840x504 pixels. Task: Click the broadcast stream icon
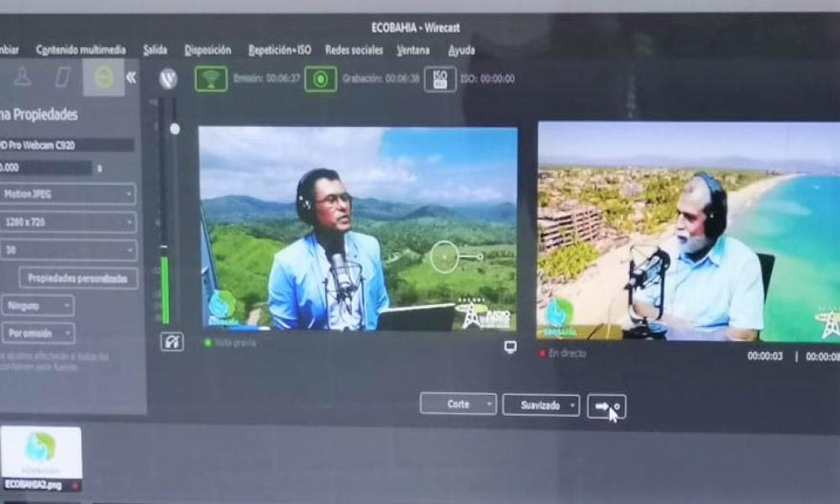click(x=211, y=79)
